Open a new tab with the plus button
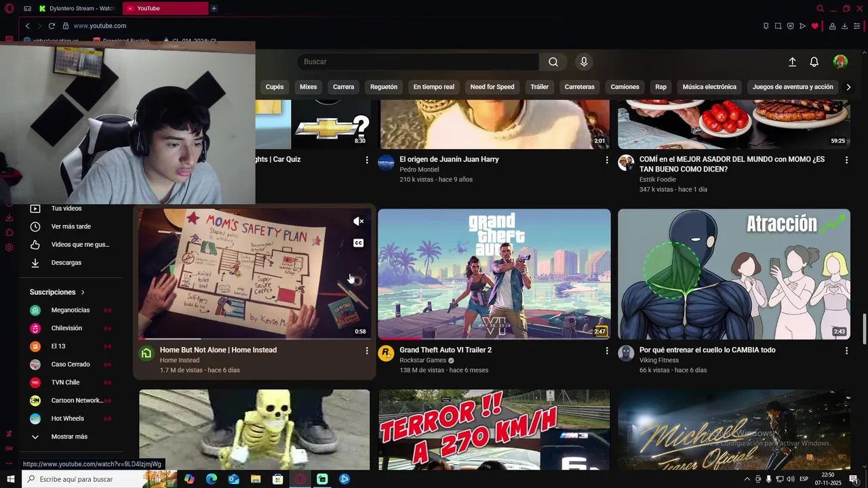Viewport: 868px width, 488px height. coord(214,8)
